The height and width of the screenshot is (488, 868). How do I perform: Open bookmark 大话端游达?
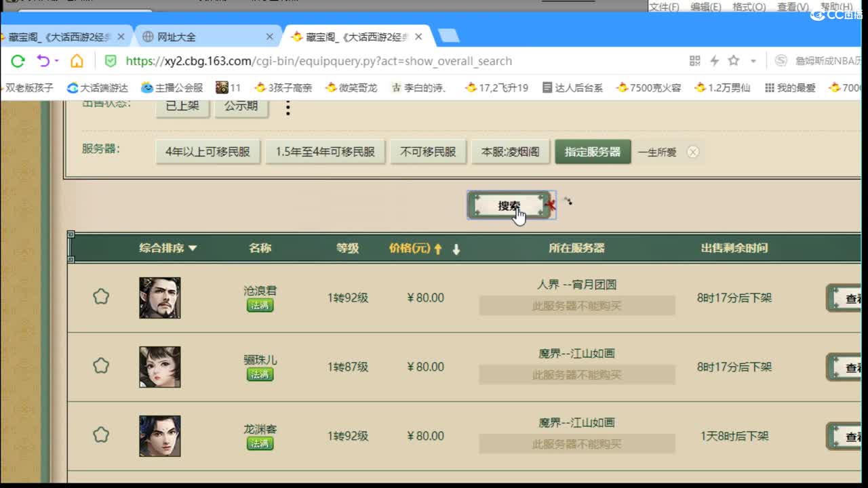(x=98, y=87)
